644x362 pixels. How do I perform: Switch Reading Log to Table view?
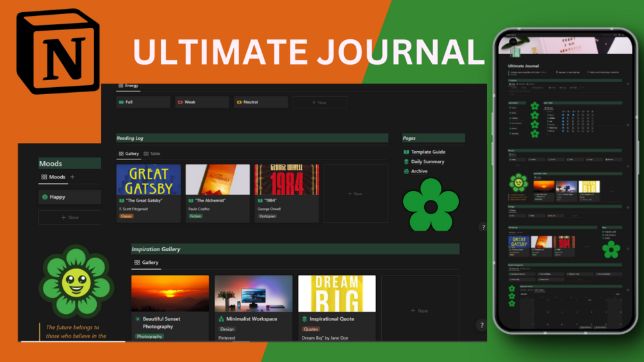click(x=152, y=154)
